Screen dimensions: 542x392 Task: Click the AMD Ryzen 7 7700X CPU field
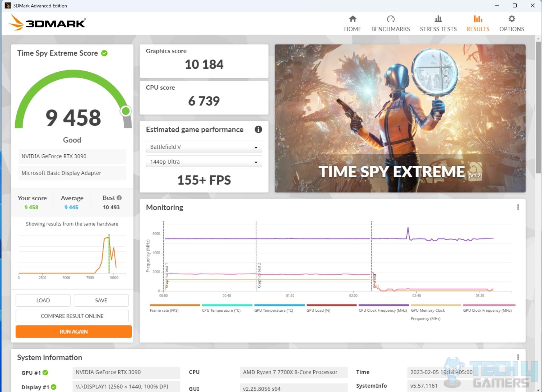(293, 372)
